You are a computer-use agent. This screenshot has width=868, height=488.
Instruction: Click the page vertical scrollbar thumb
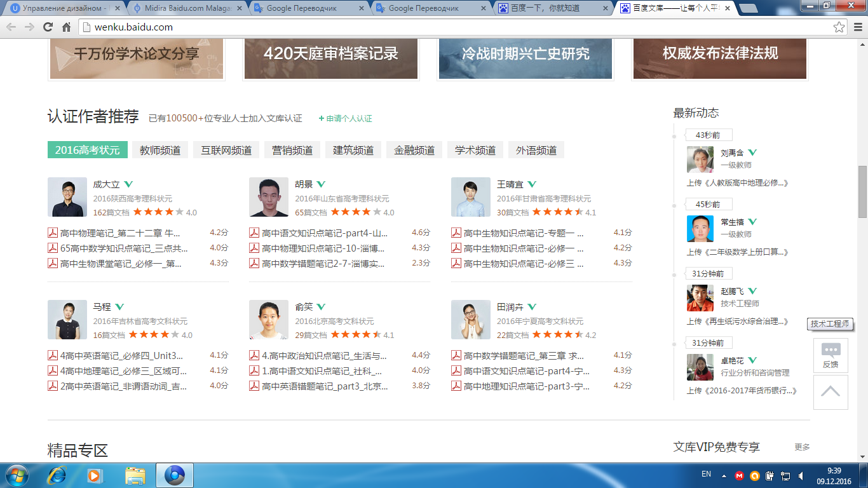[862, 191]
